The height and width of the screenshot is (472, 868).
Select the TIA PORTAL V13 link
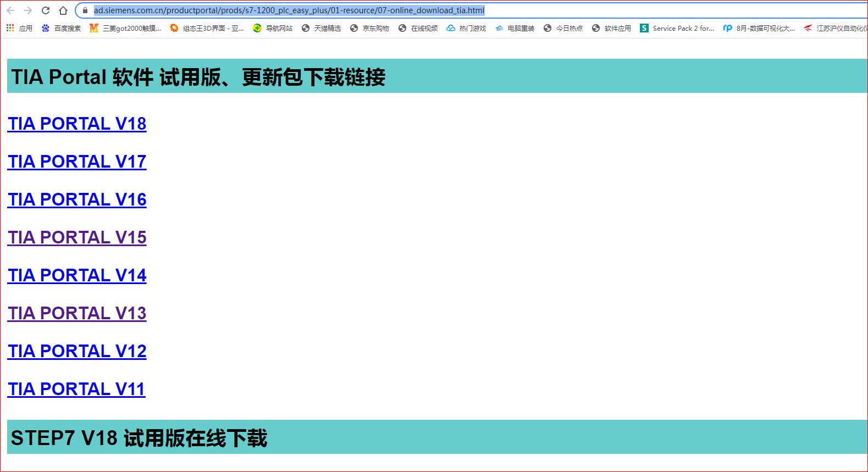(77, 313)
